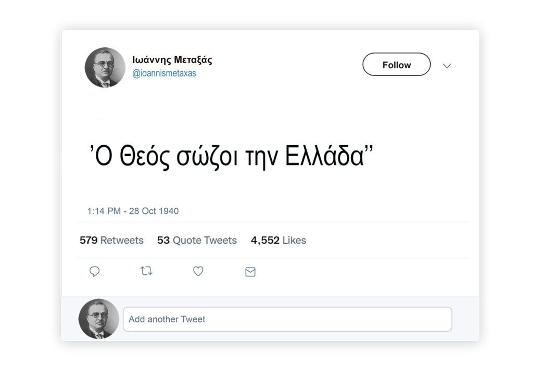Open the 4,552 Likes list
Viewport: 556px width, 392px height.
tap(279, 241)
